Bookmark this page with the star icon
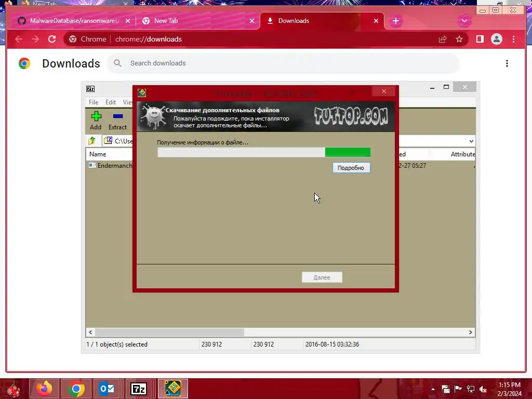The height and width of the screenshot is (399, 532). click(x=459, y=39)
